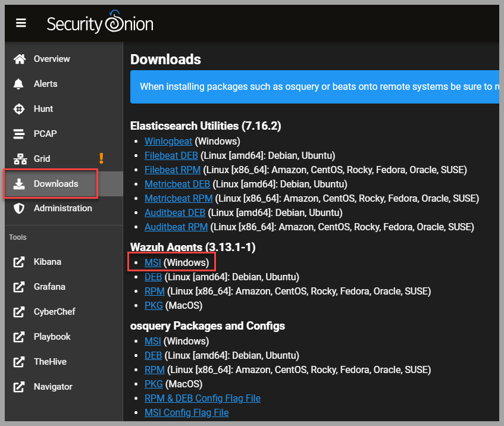The height and width of the screenshot is (426, 504).
Task: Download the Filebeat DEB package
Action: click(171, 156)
